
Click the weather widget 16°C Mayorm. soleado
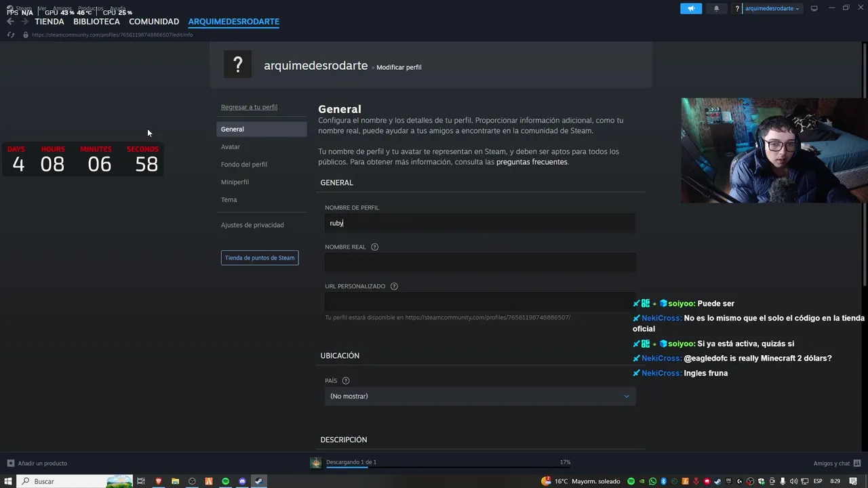(581, 481)
